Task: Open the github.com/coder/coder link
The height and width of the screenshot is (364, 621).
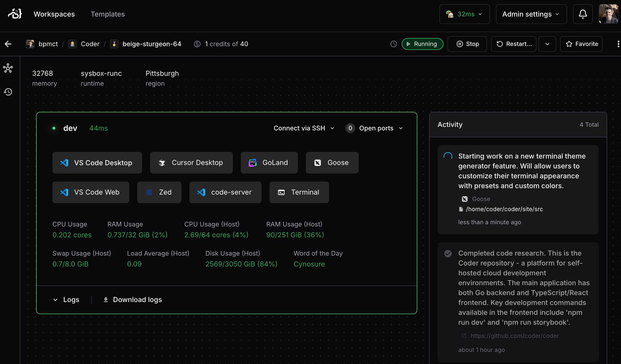Action: (x=514, y=336)
